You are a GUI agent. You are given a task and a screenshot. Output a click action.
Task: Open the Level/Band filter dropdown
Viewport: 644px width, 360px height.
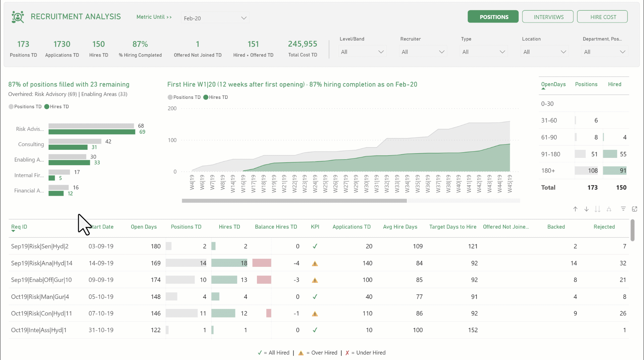click(x=362, y=52)
